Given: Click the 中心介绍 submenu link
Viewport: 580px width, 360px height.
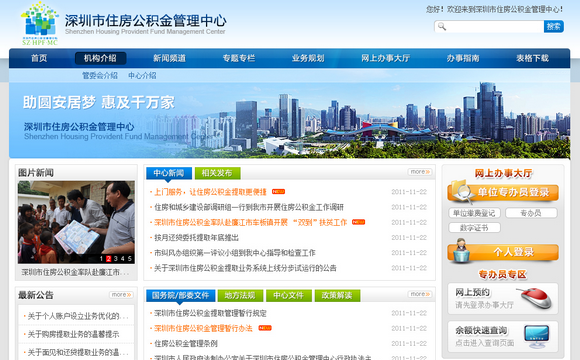Looking at the screenshot, I should pyautogui.click(x=142, y=75).
